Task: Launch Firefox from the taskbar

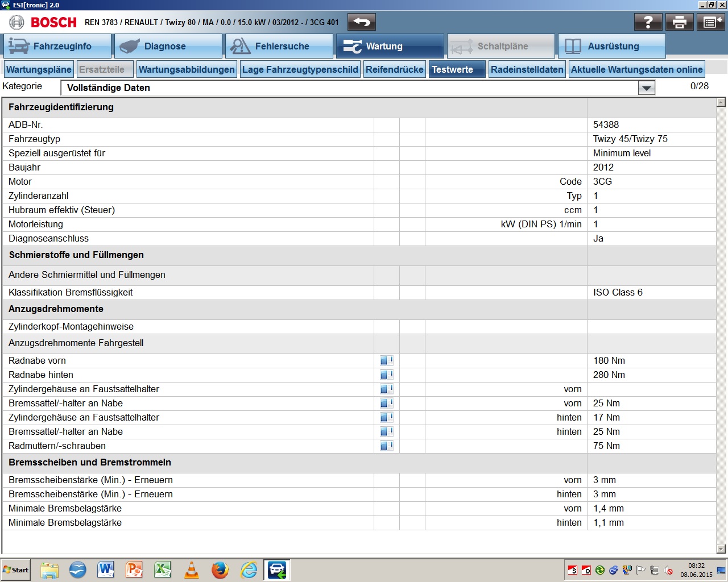Action: (220, 569)
